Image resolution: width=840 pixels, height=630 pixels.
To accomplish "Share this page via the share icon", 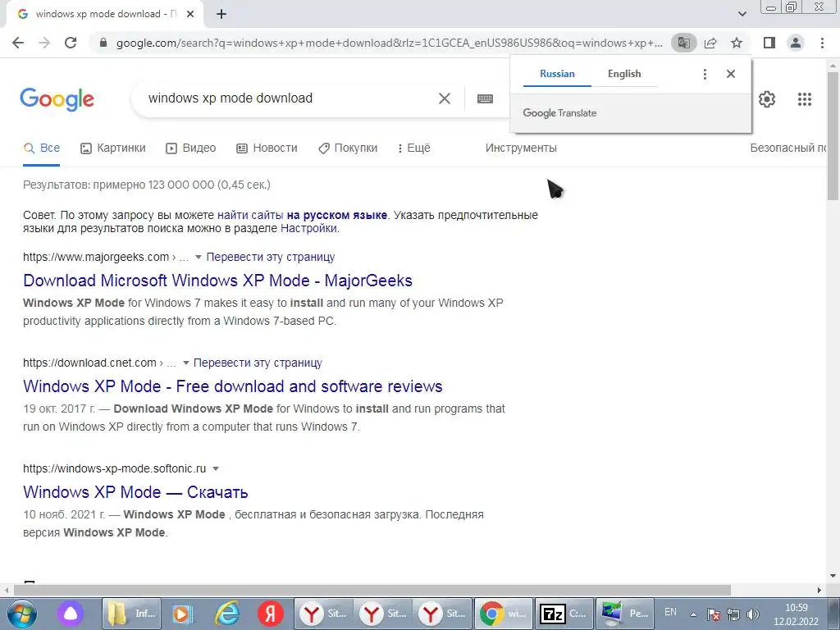I will tap(710, 43).
